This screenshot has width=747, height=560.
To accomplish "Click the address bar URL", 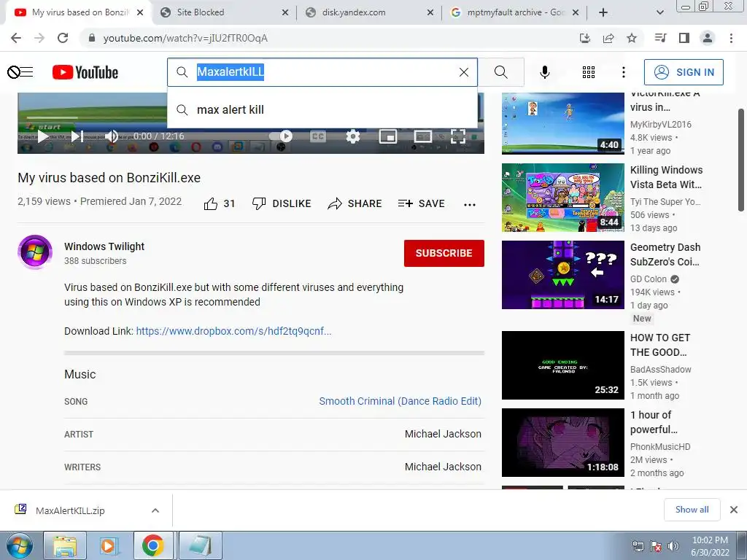I will [x=185, y=38].
